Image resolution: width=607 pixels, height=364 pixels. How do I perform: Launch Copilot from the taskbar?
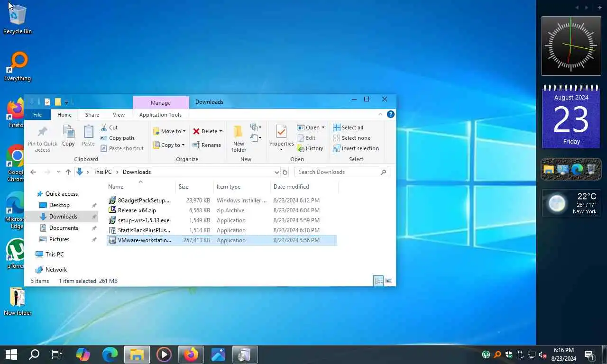click(83, 355)
